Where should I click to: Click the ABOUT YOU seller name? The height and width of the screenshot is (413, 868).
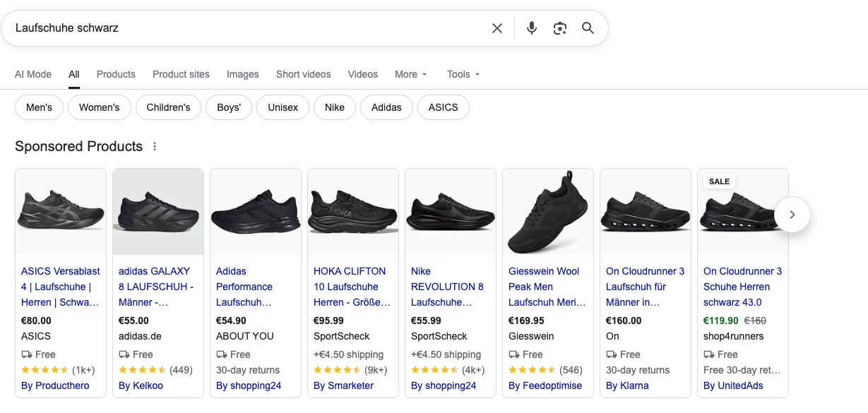pos(245,336)
